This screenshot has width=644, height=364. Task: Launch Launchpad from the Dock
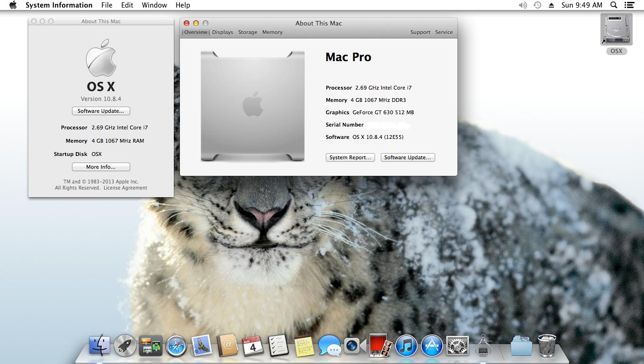pos(125,346)
